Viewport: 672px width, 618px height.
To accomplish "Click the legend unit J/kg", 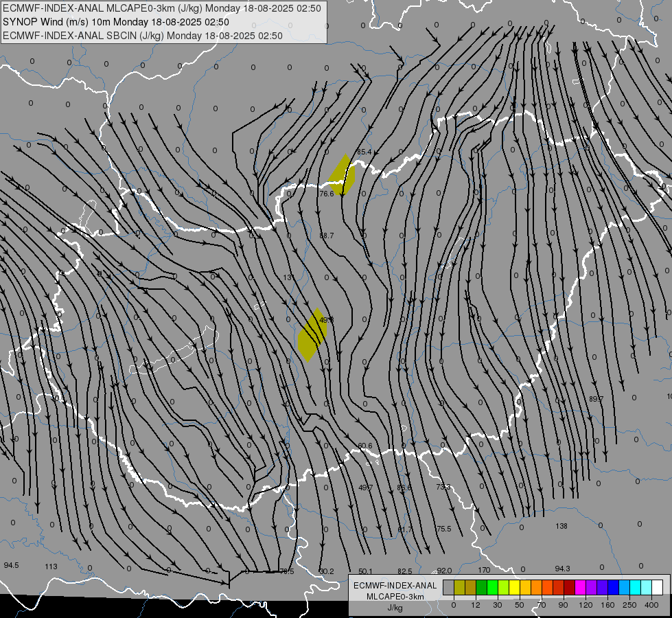I will [x=395, y=608].
